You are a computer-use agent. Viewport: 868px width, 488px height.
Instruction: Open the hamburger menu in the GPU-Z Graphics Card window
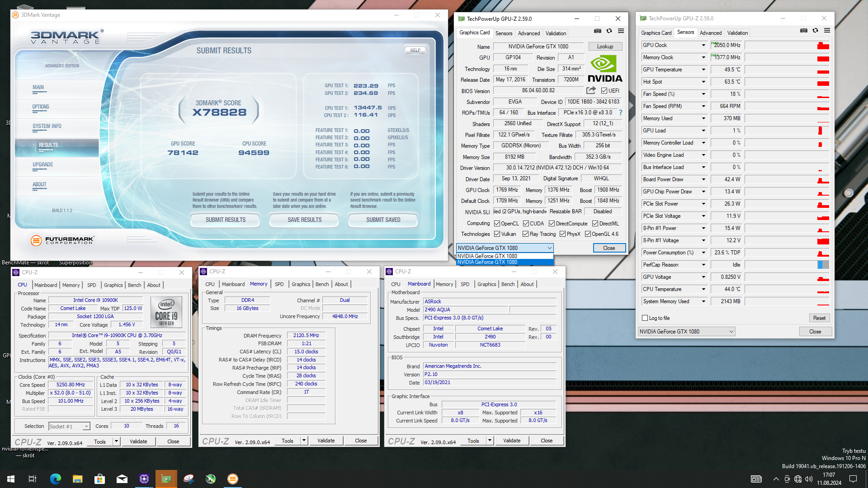click(x=621, y=31)
